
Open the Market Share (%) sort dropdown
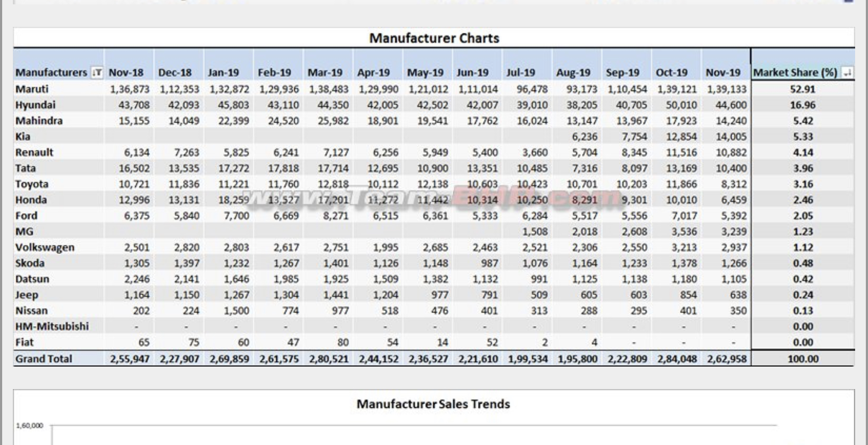coord(848,73)
